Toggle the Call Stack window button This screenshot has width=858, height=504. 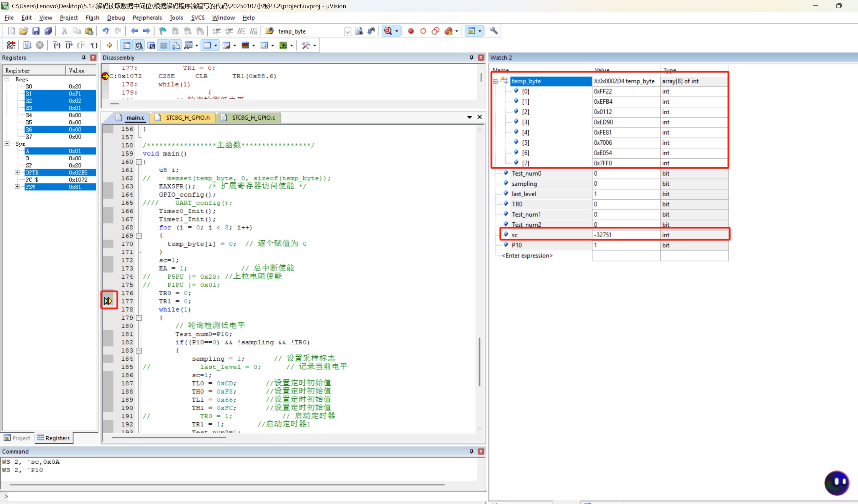click(176, 45)
